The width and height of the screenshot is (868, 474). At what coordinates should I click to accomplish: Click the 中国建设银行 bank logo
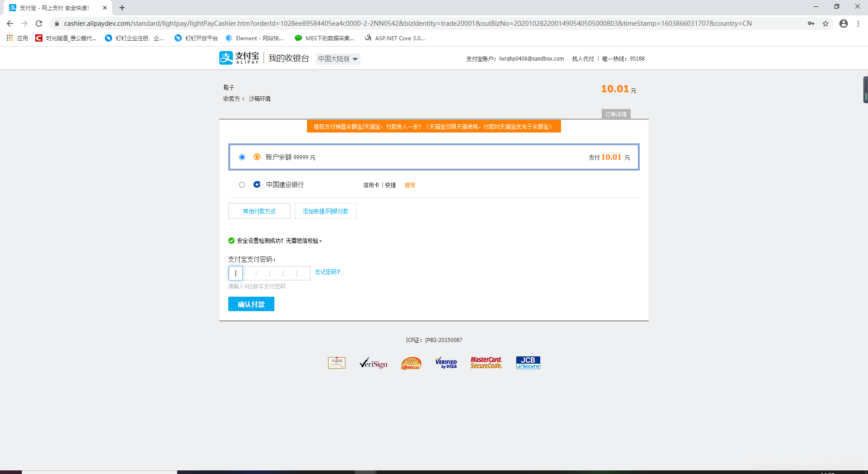click(257, 185)
